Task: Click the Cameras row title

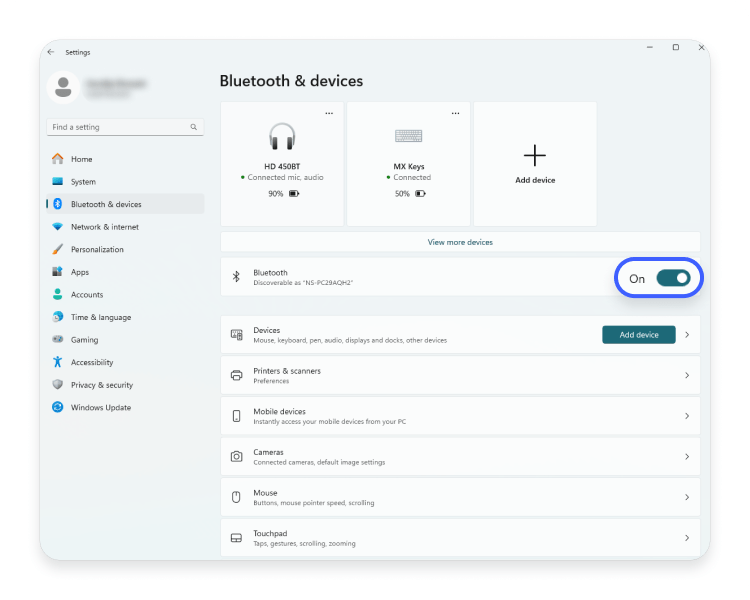Action: [x=268, y=452]
